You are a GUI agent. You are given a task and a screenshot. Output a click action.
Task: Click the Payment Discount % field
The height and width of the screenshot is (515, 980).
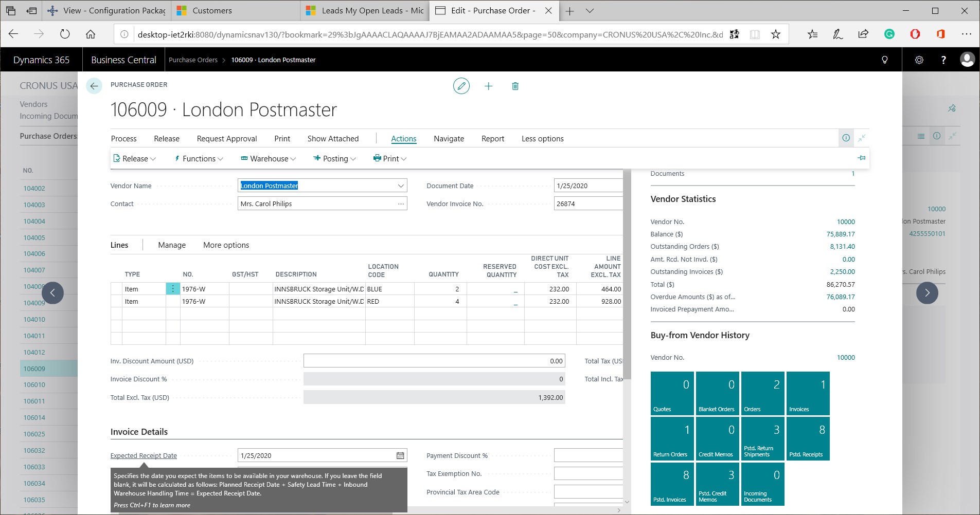click(x=589, y=455)
